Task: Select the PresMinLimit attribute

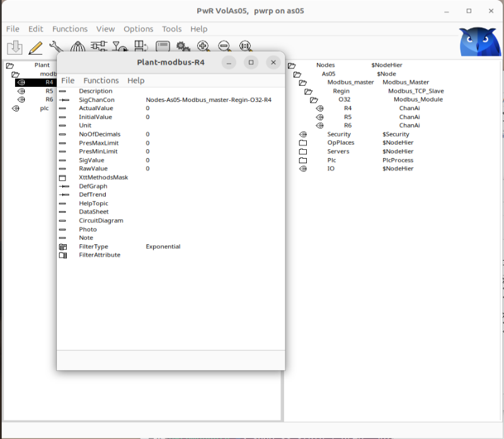Action: pyautogui.click(x=98, y=151)
